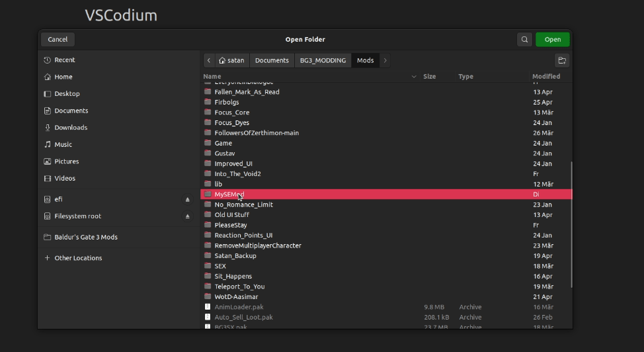Viewport: 644px width, 352px height.
Task: Click the Name column sort arrow
Action: pos(414,77)
